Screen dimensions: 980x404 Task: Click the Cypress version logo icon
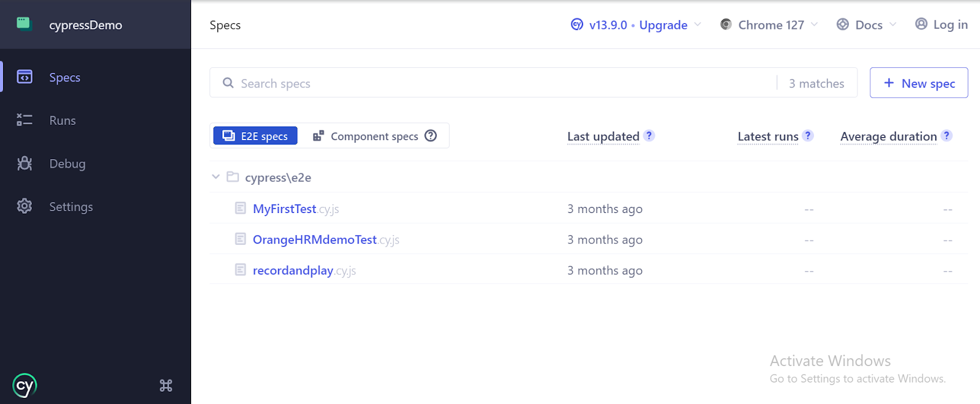coord(577,24)
